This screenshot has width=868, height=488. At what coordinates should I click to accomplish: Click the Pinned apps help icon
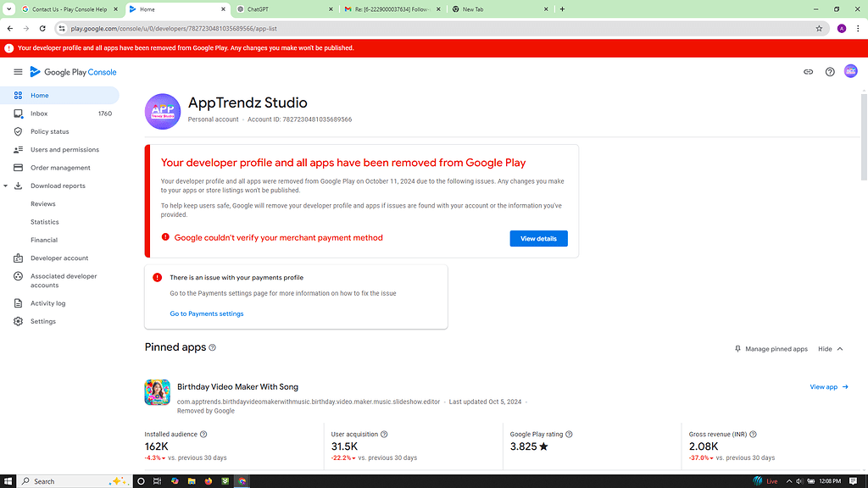click(x=212, y=347)
